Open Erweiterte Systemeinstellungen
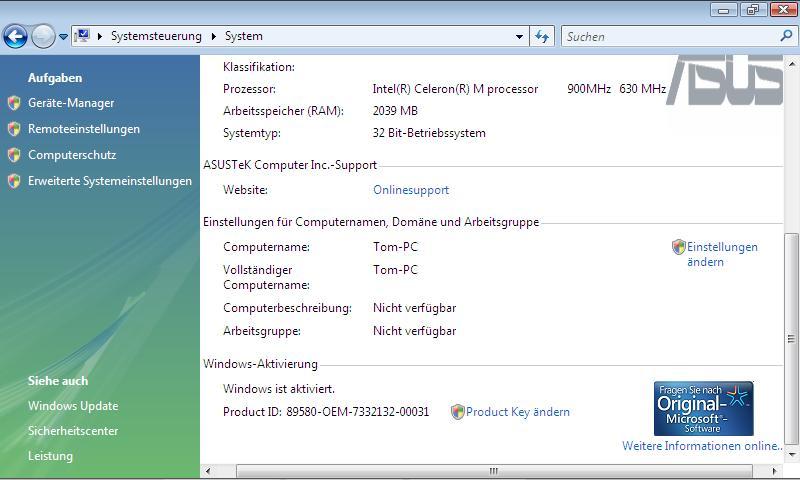Viewport: 800px width, 480px height. tap(110, 181)
